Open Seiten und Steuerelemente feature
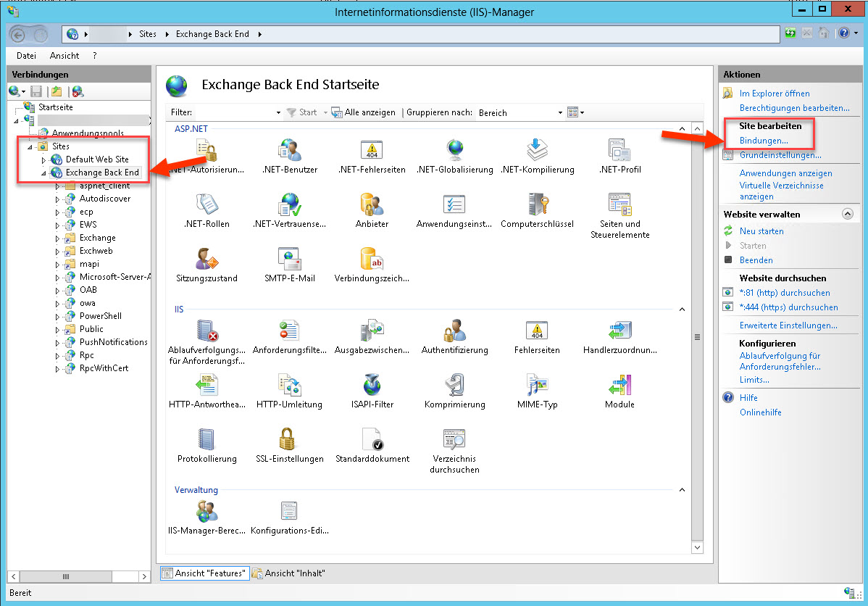The height and width of the screenshot is (606, 868). [620, 216]
